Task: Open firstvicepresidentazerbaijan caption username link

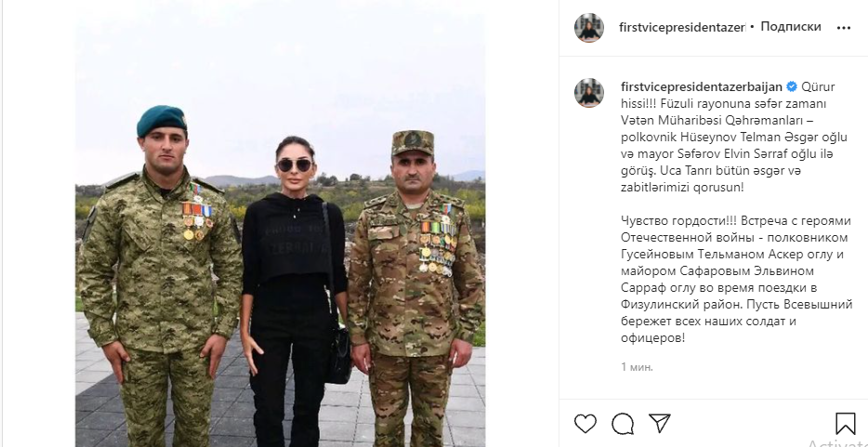Action: tap(702, 86)
